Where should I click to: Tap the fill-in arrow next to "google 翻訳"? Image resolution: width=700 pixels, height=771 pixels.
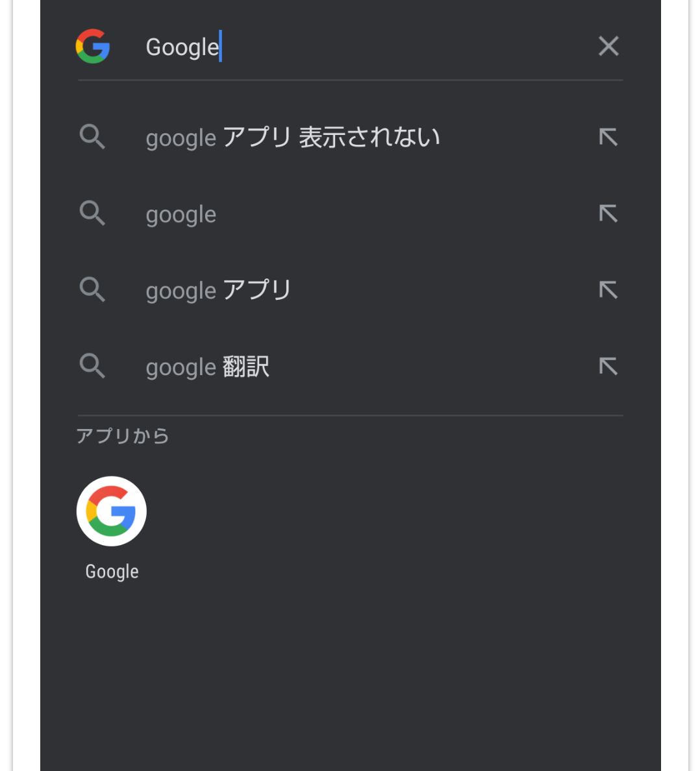coord(608,366)
